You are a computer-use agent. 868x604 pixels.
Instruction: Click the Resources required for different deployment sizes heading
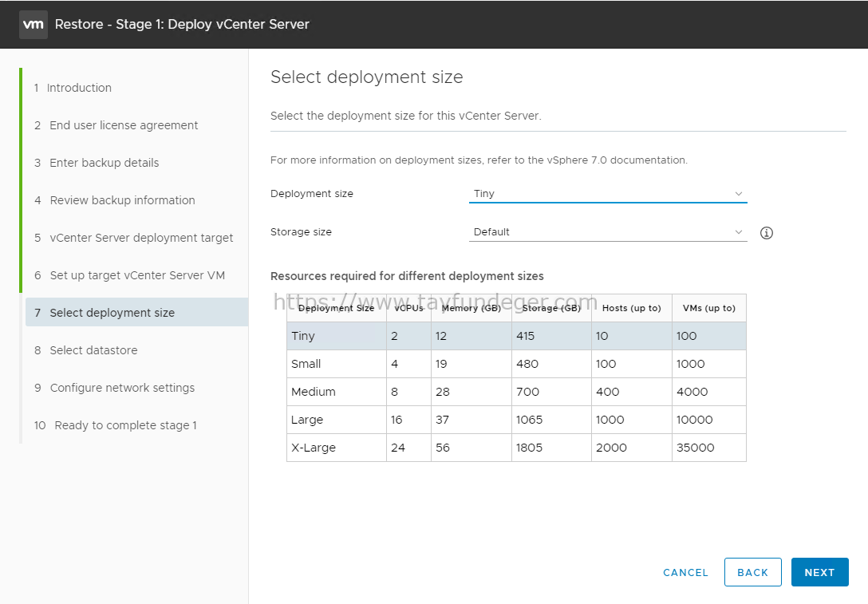(407, 276)
